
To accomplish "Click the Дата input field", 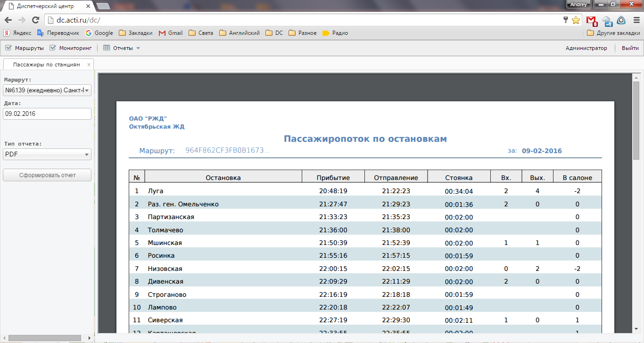I will pos(47,114).
